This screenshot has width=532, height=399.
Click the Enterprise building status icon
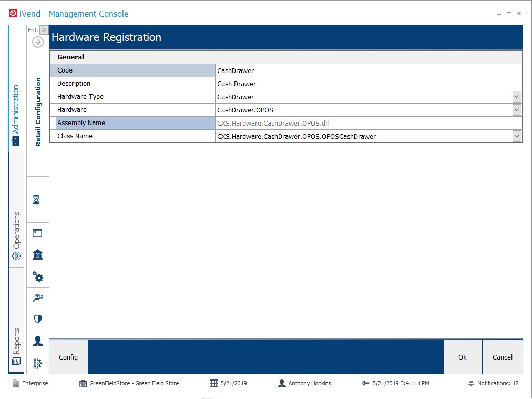point(16,383)
